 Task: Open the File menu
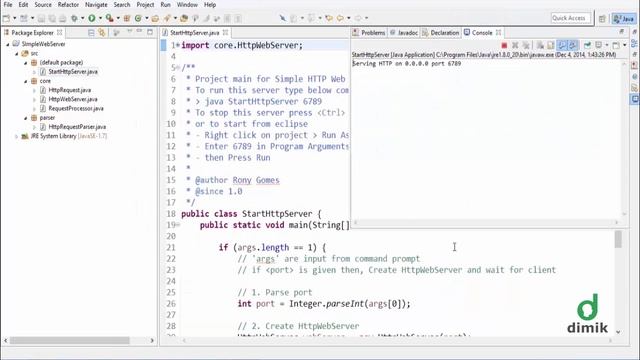coord(8,5)
